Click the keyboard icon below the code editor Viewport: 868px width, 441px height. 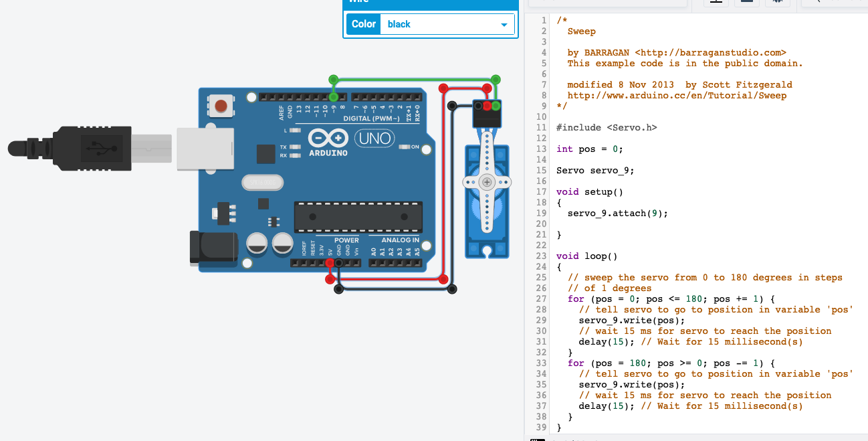[x=538, y=438]
